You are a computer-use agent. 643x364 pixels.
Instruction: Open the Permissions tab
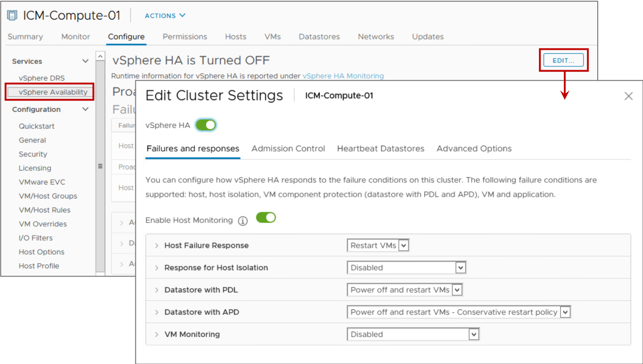(185, 37)
